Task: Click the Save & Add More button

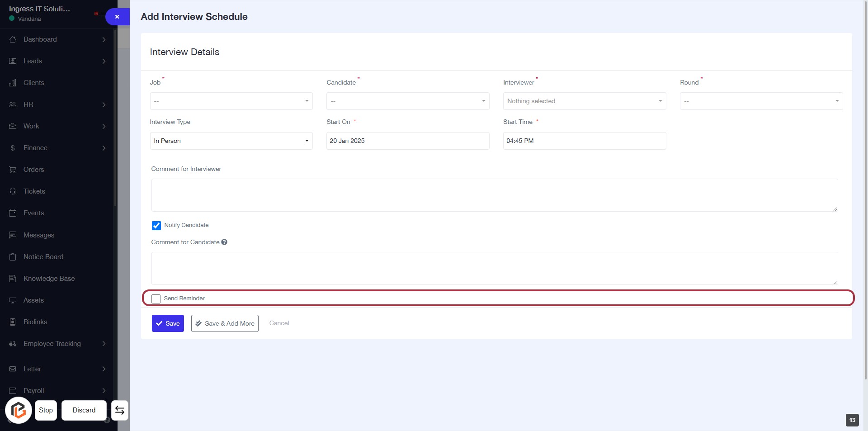Action: pyautogui.click(x=225, y=323)
